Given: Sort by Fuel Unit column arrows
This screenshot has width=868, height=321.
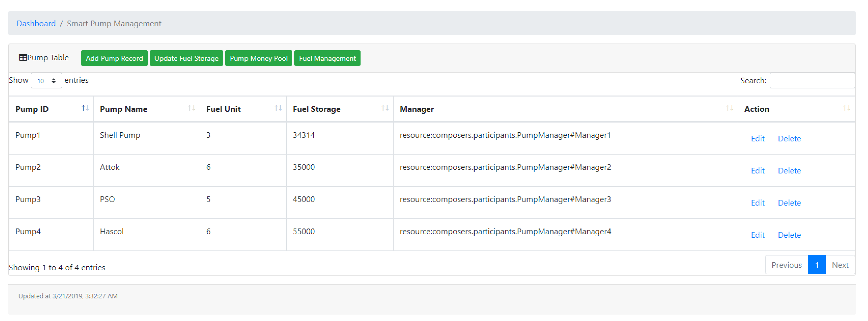Looking at the screenshot, I should pos(278,108).
